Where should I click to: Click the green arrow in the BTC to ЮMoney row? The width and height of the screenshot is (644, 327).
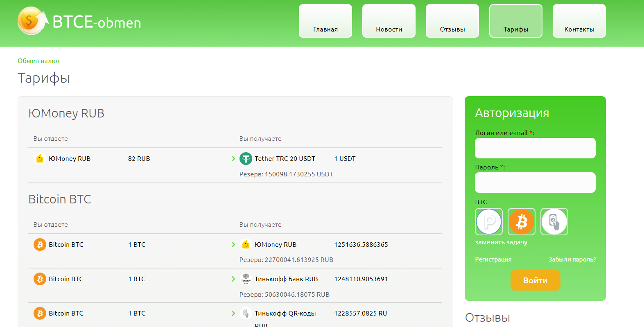tap(233, 244)
